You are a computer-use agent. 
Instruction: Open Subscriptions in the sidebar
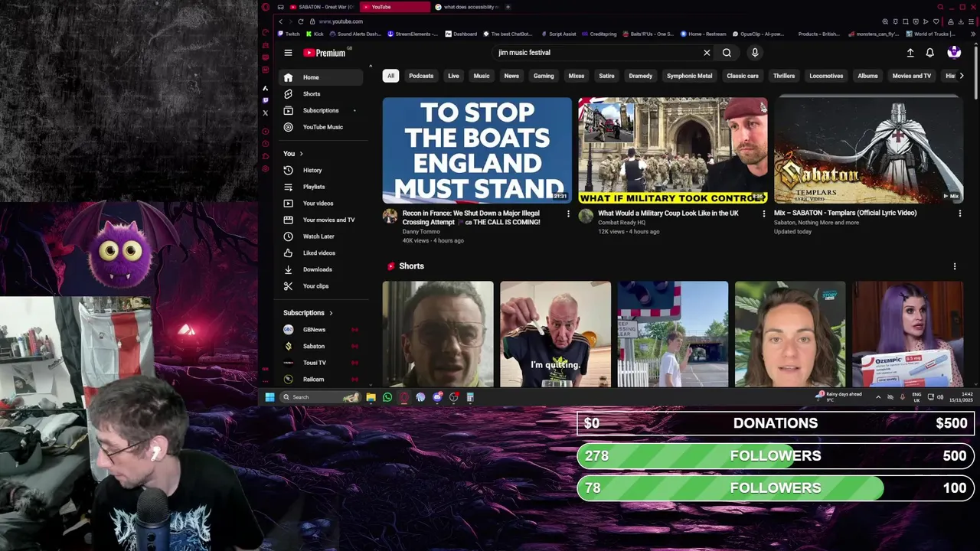320,110
